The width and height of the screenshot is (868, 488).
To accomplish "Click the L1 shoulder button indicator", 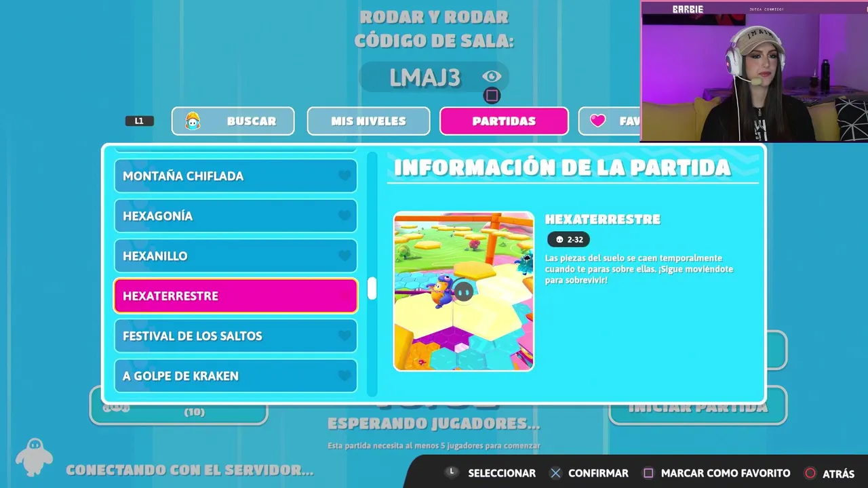I will pyautogui.click(x=139, y=121).
